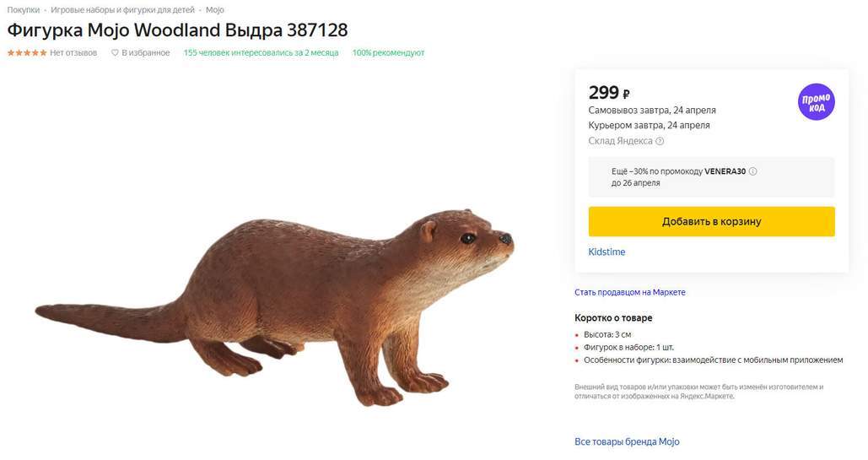Open Игровые наборы и фигурки для детей breadcrumb
The height and width of the screenshot is (460, 868).
pos(122,10)
